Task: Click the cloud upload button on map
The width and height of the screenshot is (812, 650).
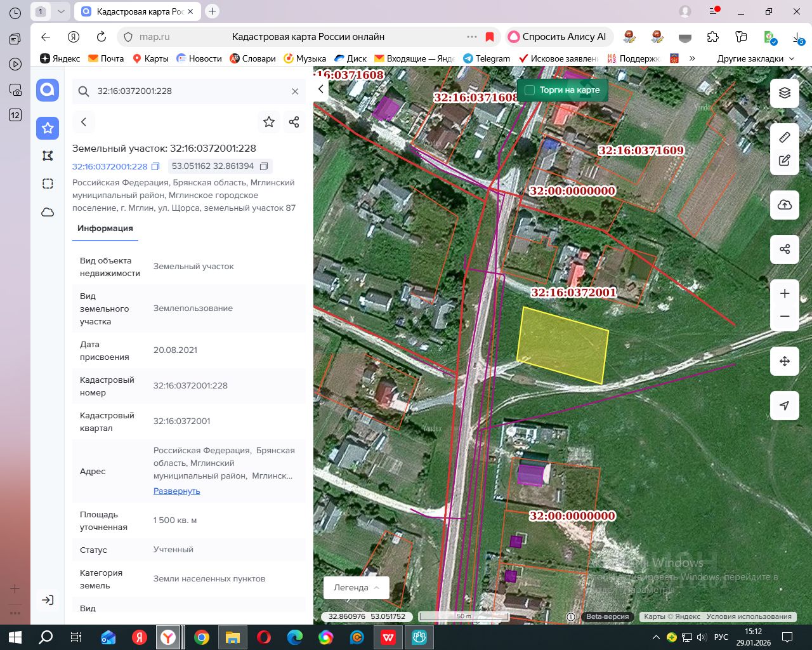Action: pyautogui.click(x=785, y=204)
